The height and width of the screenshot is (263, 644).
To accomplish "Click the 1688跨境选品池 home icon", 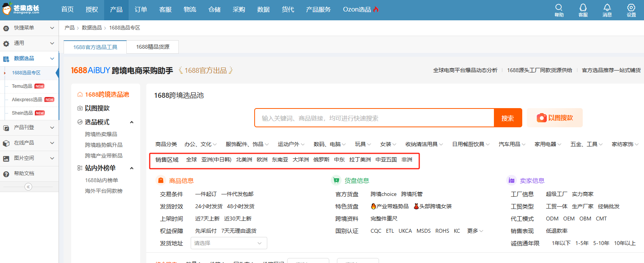I will click(80, 94).
